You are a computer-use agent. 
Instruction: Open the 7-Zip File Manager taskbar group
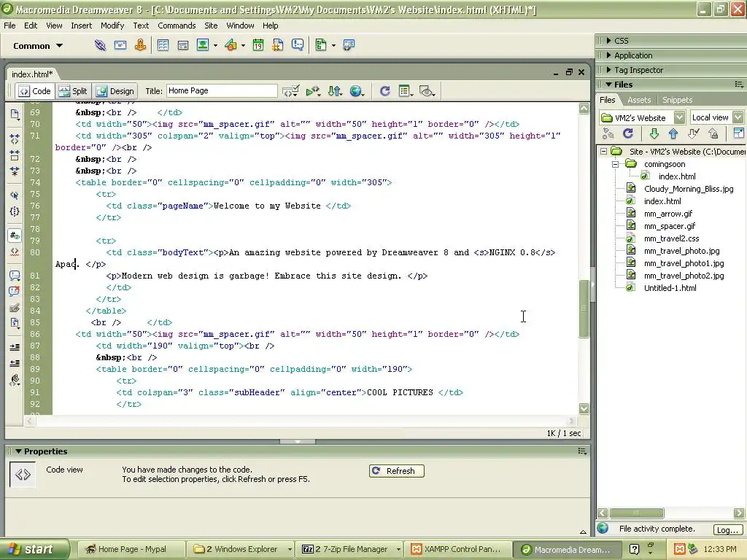coord(349,549)
